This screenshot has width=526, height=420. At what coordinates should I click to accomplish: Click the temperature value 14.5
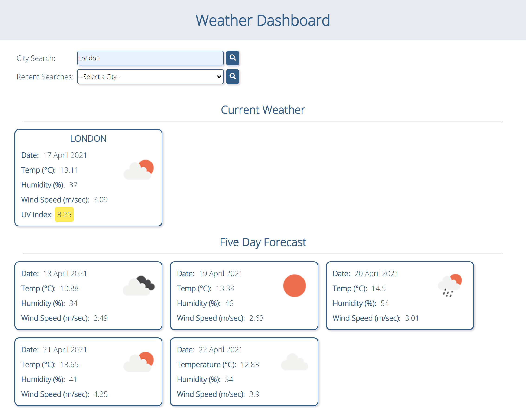click(x=378, y=288)
